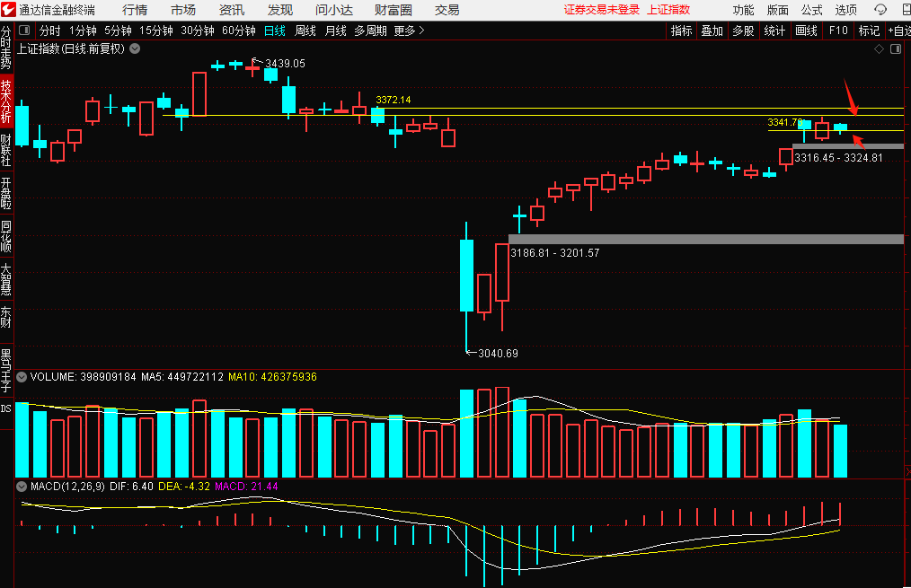Open the 画线 drawing tools
This screenshot has height=588, width=911.
click(x=807, y=31)
